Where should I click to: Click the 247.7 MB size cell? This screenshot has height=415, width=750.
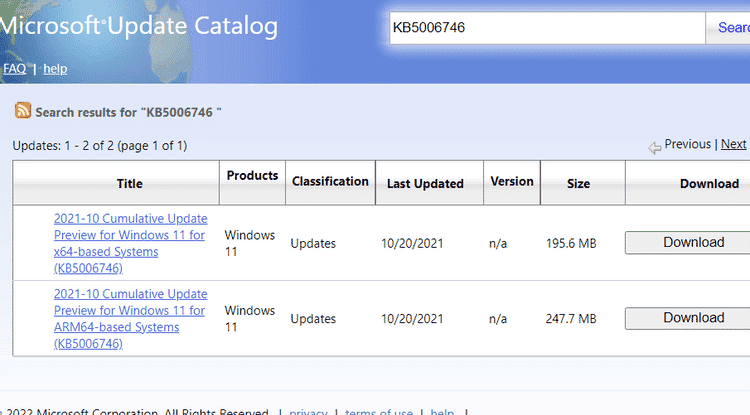point(571,319)
